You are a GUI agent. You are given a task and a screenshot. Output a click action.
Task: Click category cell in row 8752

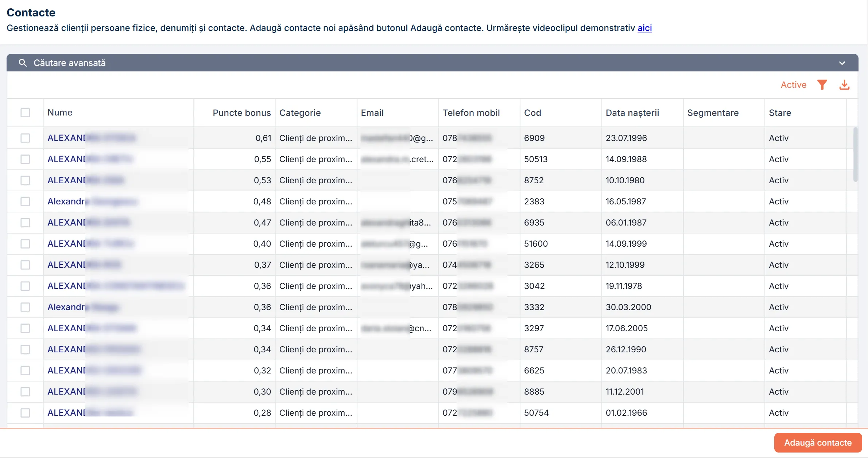pyautogui.click(x=316, y=180)
